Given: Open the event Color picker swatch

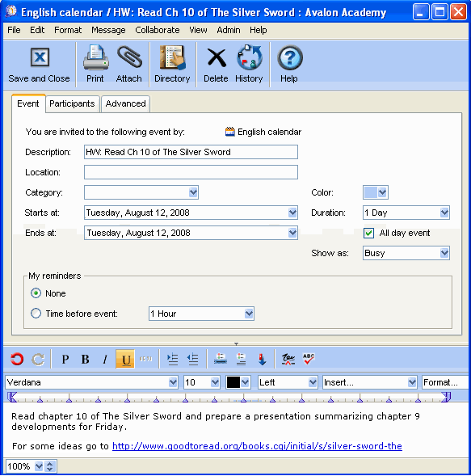Looking at the screenshot, I should tap(376, 192).
